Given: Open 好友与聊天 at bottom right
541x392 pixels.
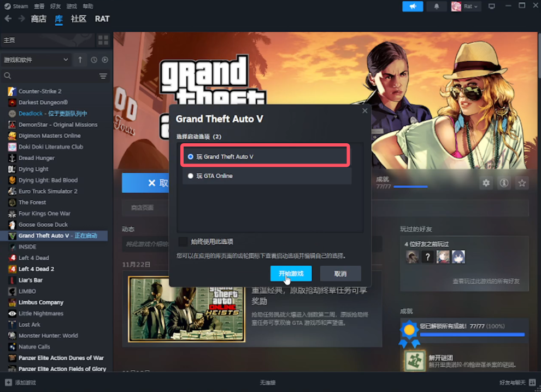Looking at the screenshot, I should [x=513, y=382].
